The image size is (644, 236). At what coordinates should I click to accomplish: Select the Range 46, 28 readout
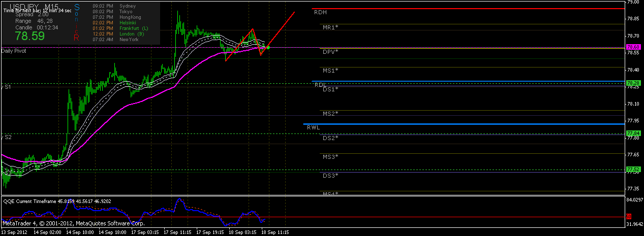tap(34, 21)
